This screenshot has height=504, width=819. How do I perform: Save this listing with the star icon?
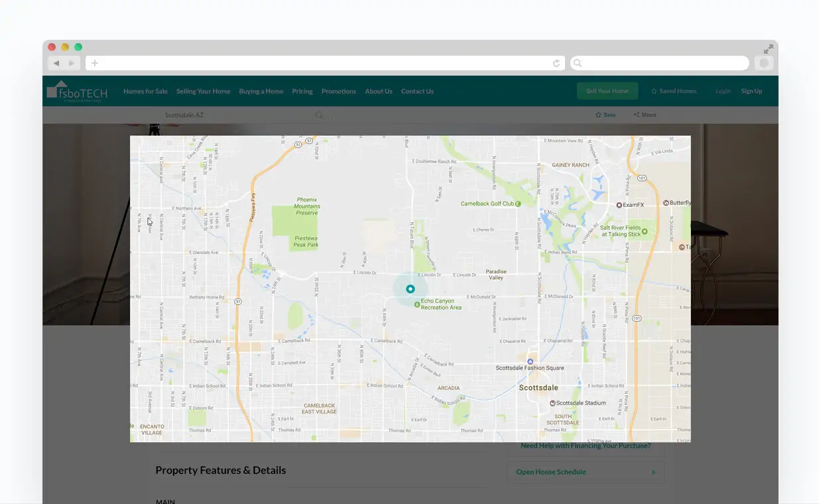pos(598,115)
